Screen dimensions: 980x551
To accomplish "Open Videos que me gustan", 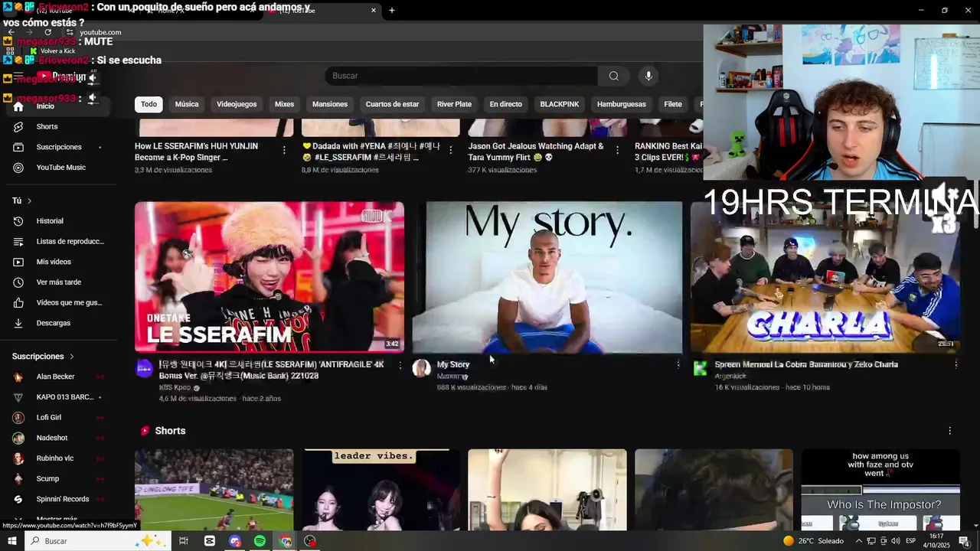I will 60,303.
